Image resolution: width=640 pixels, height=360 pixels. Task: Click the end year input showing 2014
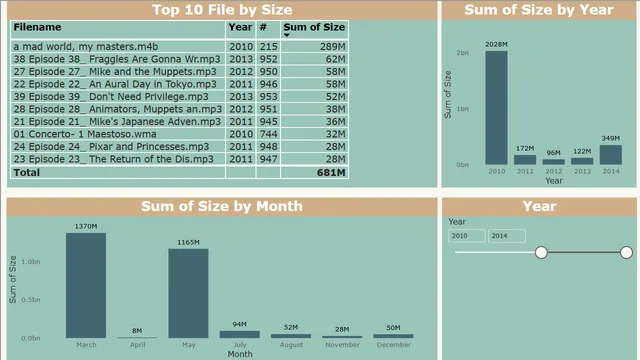tap(507, 236)
